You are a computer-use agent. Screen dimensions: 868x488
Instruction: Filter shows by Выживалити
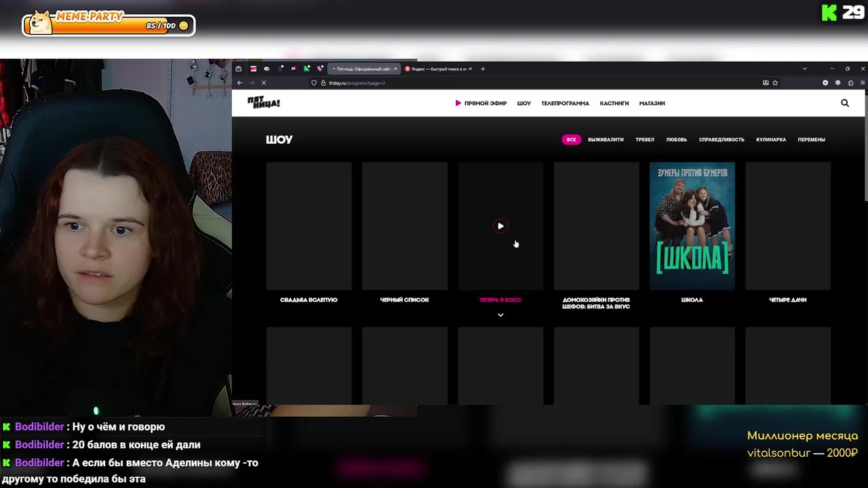click(606, 140)
